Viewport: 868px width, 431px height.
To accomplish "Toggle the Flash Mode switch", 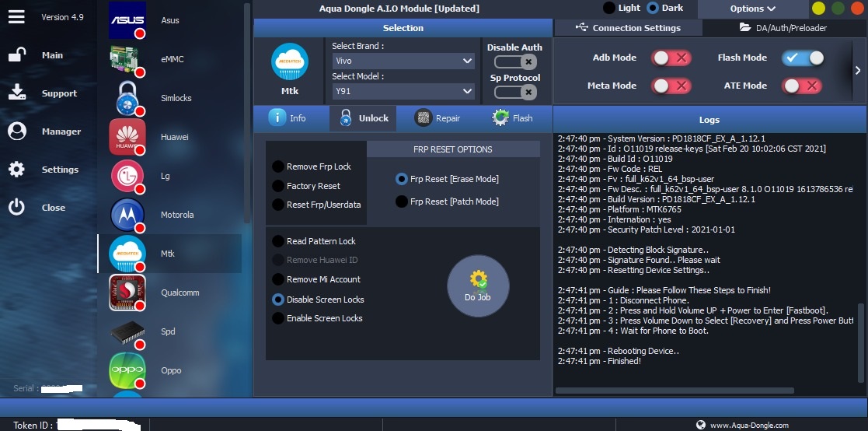I will point(803,58).
